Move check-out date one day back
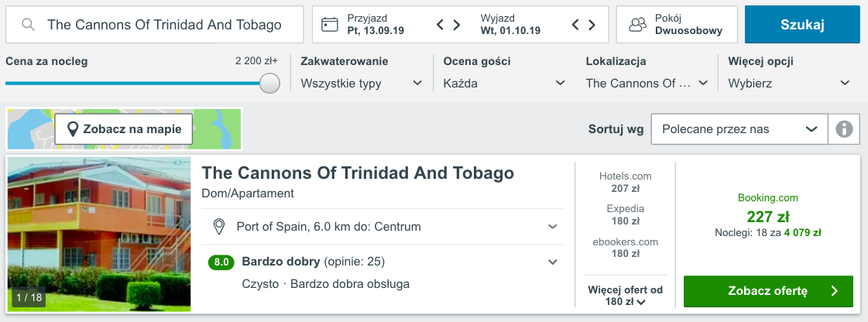Screen dimensions: 868x322 (x=575, y=24)
